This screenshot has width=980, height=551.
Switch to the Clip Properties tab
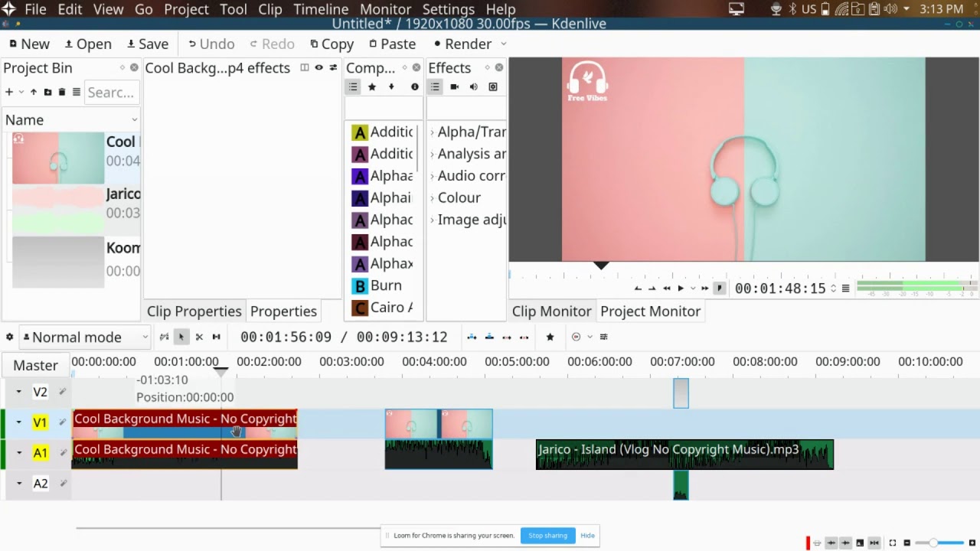click(x=194, y=311)
